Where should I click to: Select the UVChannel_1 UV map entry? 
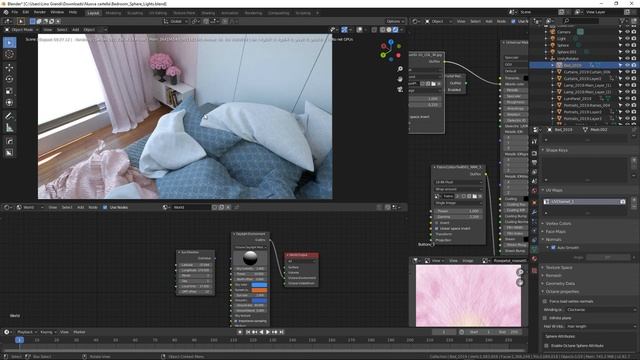pyautogui.click(x=584, y=202)
